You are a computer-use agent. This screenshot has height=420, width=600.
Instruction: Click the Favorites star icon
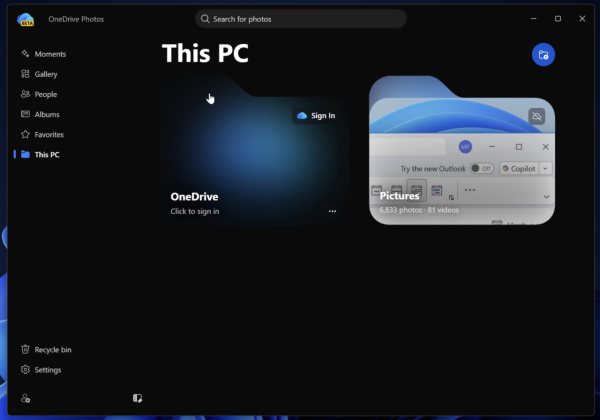click(x=25, y=134)
